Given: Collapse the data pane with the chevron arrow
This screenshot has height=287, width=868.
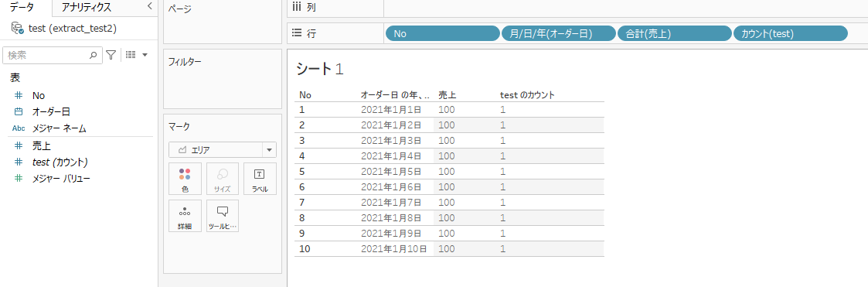Looking at the screenshot, I should coord(149,6).
